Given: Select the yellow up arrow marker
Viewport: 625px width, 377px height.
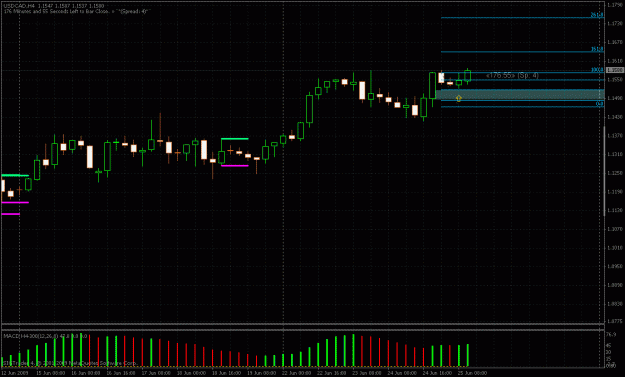Looking at the screenshot, I should point(458,98).
